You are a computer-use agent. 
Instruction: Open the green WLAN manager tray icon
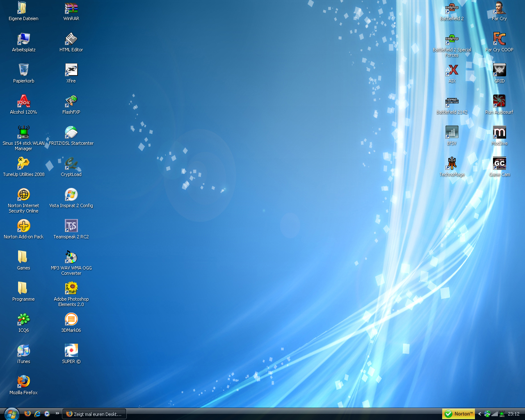[x=502, y=414]
